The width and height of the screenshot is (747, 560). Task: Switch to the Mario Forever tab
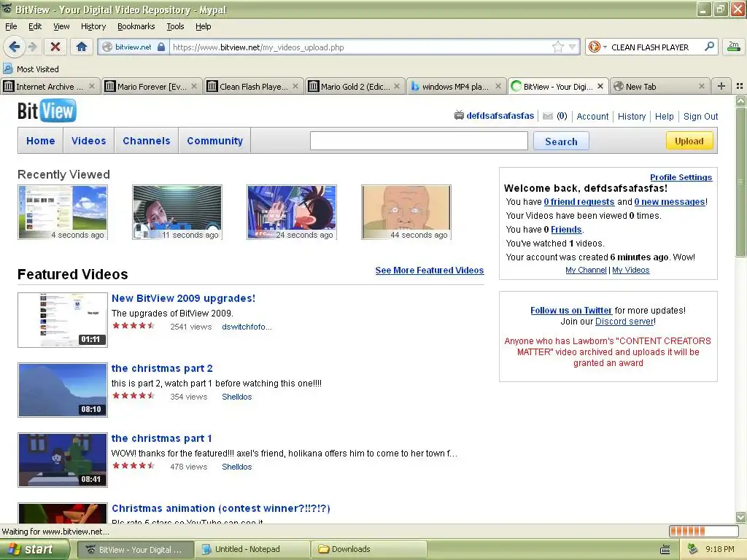click(x=152, y=87)
